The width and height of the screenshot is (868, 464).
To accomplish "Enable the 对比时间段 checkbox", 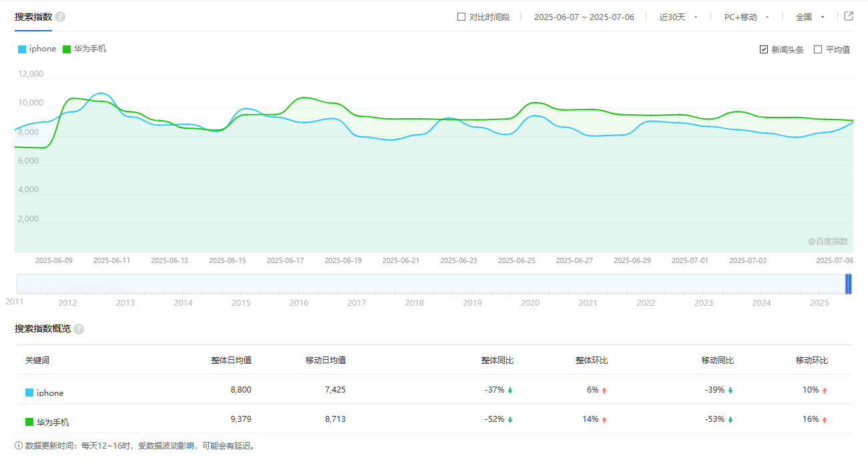I will click(x=461, y=17).
